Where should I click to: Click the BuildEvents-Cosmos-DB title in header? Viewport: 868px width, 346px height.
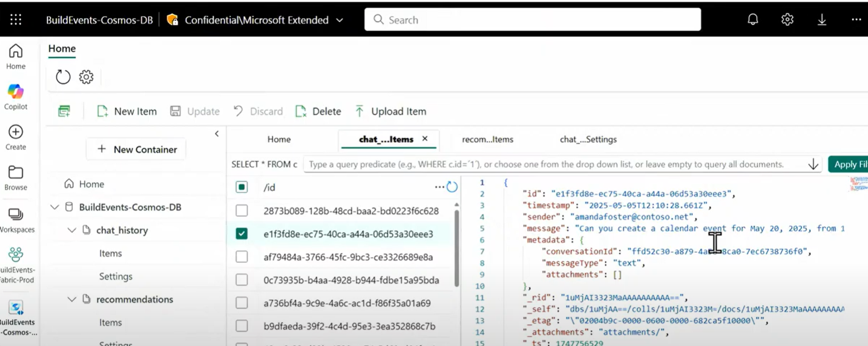click(100, 20)
